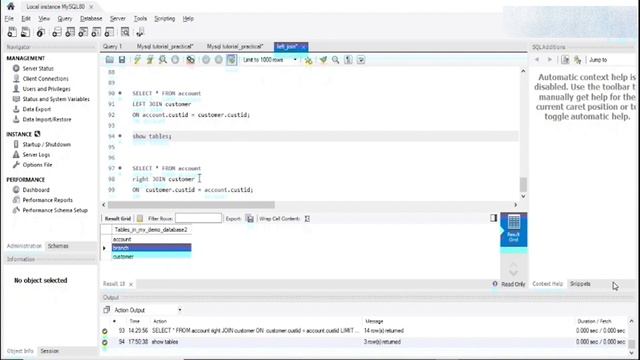Create a new table icon
The height and width of the screenshot is (360, 640).
click(70, 32)
